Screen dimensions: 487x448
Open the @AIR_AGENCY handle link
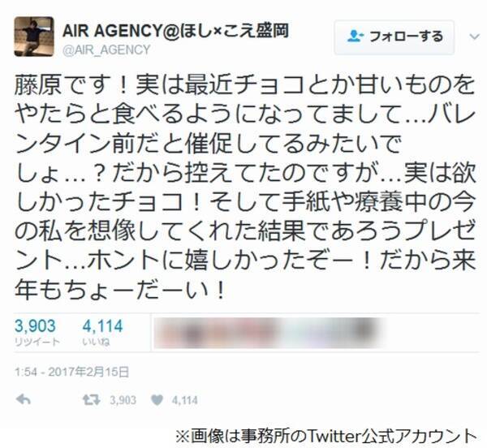coord(106,50)
